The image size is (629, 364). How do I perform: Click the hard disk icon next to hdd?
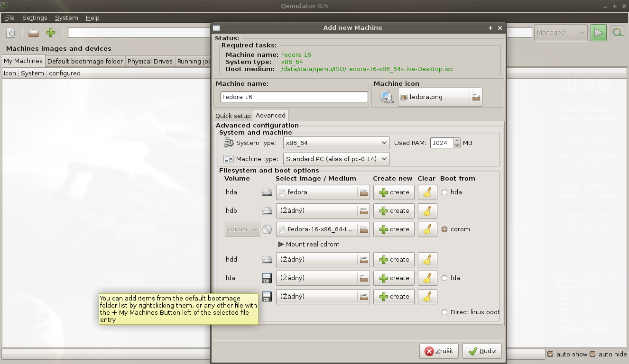click(x=268, y=260)
